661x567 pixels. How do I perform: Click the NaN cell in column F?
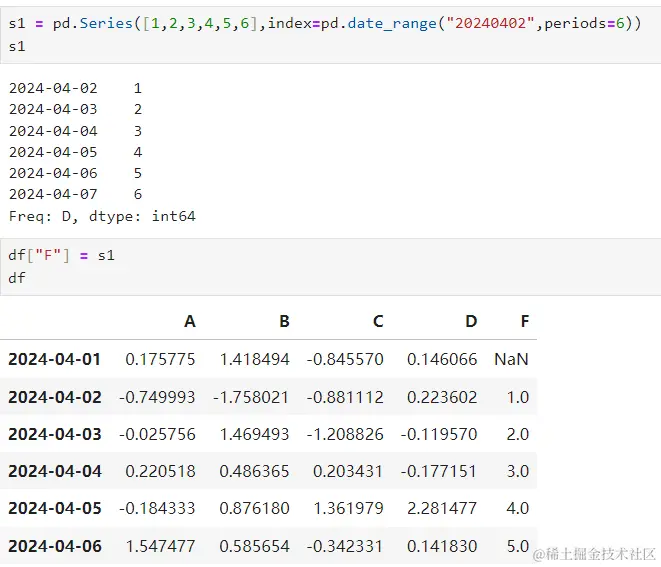click(x=511, y=360)
